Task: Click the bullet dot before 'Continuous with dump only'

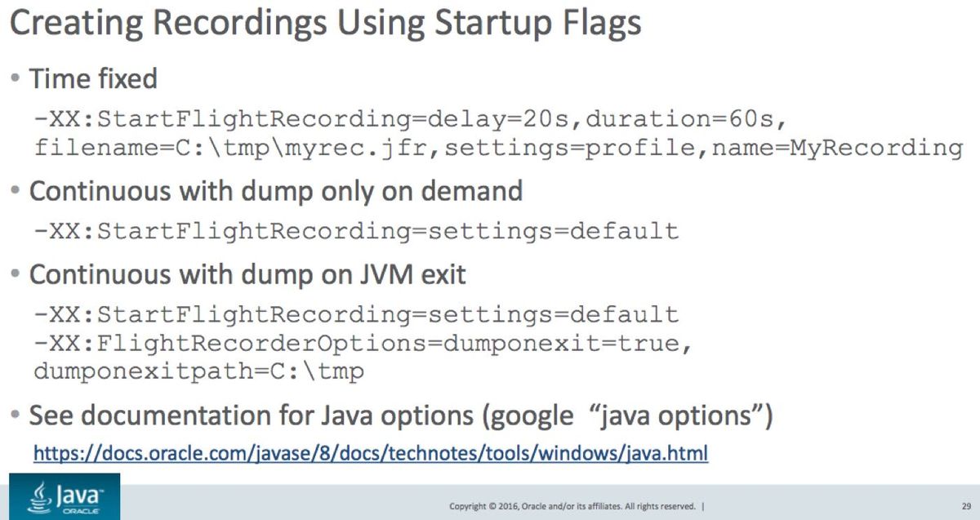Action: click(x=16, y=192)
